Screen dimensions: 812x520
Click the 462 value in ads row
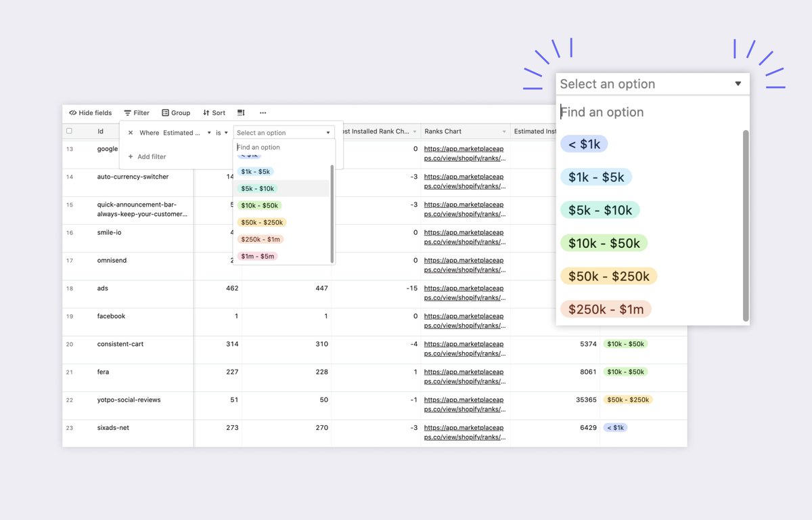click(232, 288)
